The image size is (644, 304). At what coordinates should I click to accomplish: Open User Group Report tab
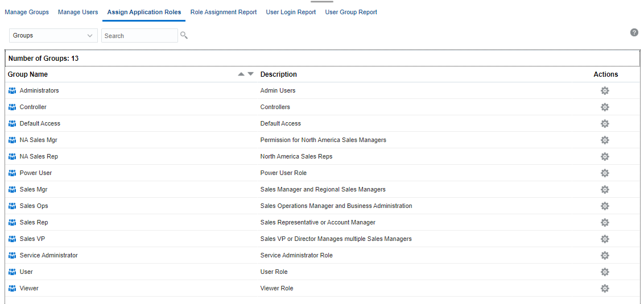351,13
